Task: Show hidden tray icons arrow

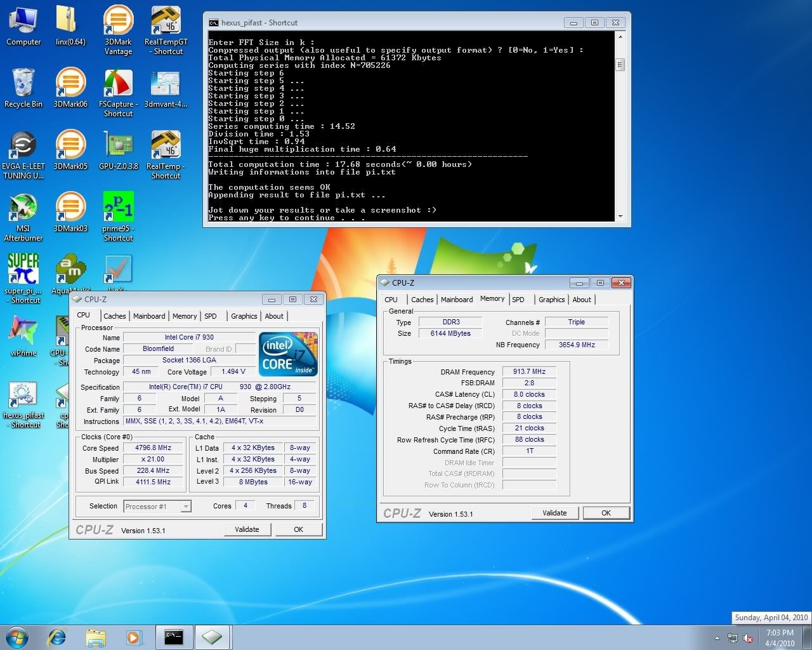Action: coord(717,638)
